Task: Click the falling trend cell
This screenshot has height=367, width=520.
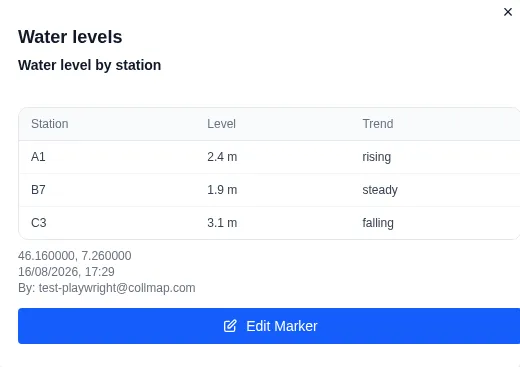Action: pyautogui.click(x=378, y=223)
